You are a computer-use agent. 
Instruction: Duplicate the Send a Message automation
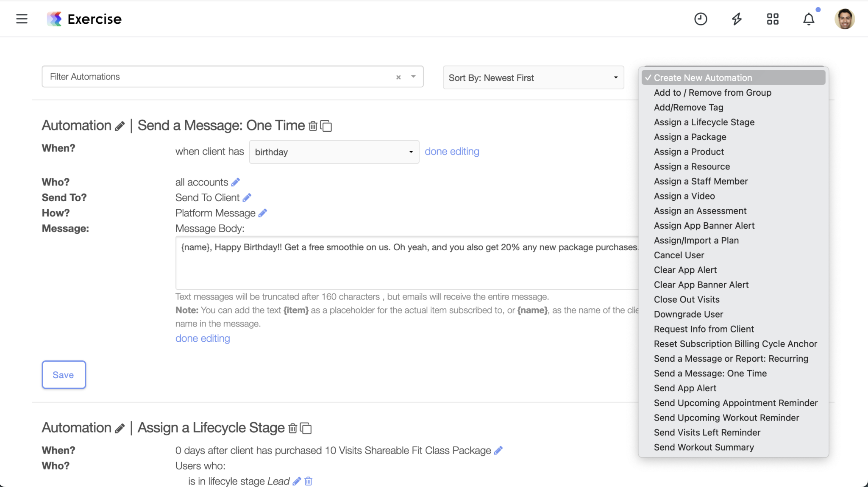point(326,126)
